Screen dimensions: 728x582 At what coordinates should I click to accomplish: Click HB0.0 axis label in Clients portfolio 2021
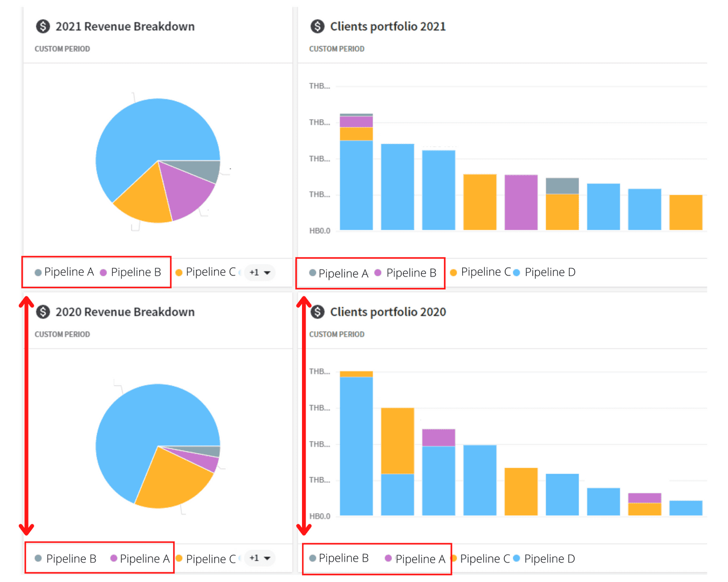tap(320, 231)
